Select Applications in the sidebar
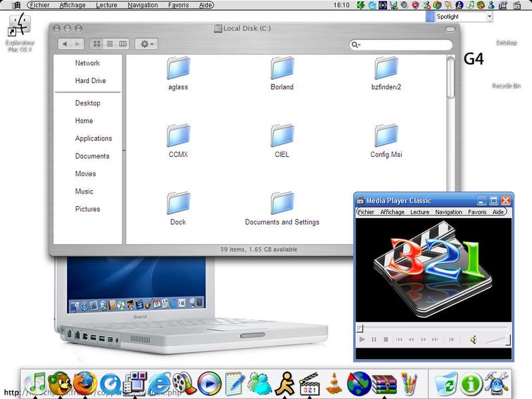 [94, 138]
